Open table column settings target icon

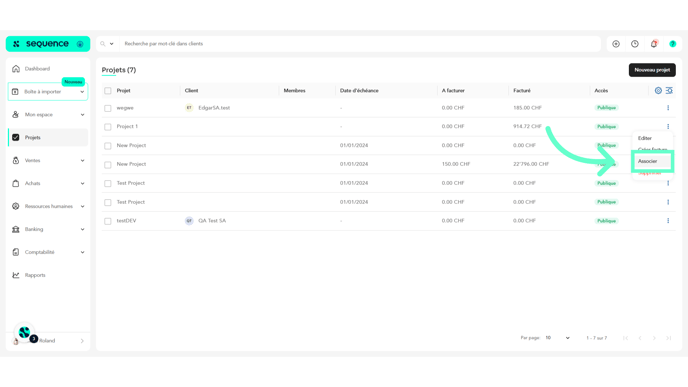tap(658, 90)
